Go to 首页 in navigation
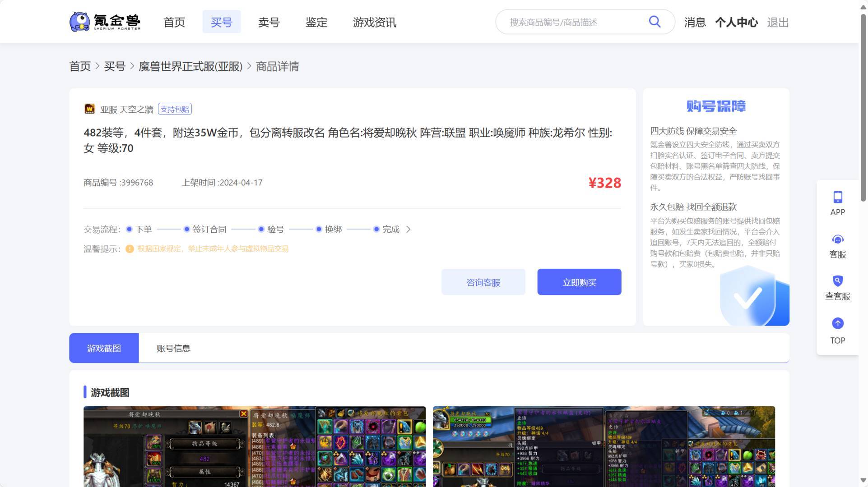 [174, 22]
